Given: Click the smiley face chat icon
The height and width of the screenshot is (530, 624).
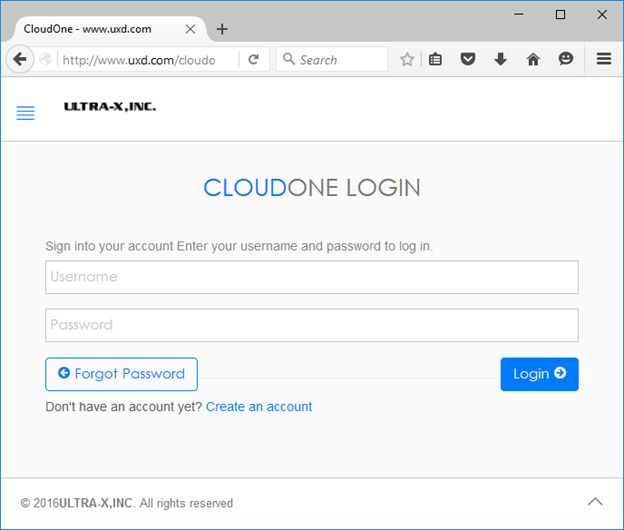Looking at the screenshot, I should 566,59.
